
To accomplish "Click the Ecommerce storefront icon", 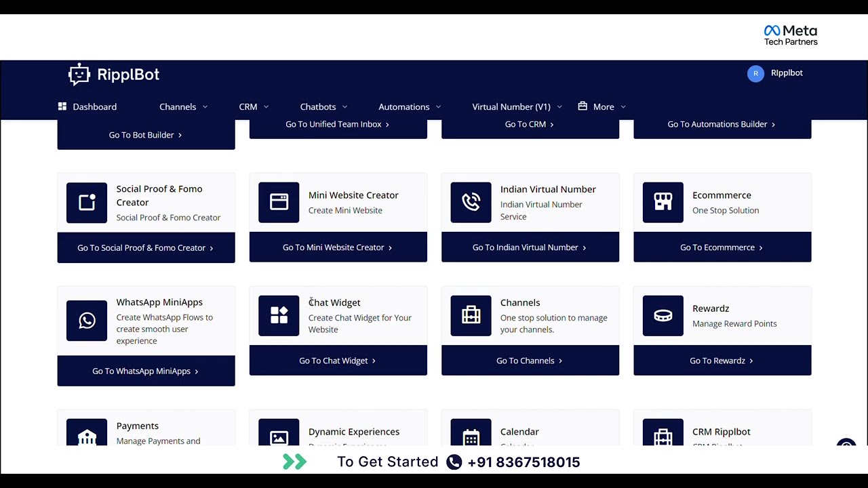I will pyautogui.click(x=663, y=202).
